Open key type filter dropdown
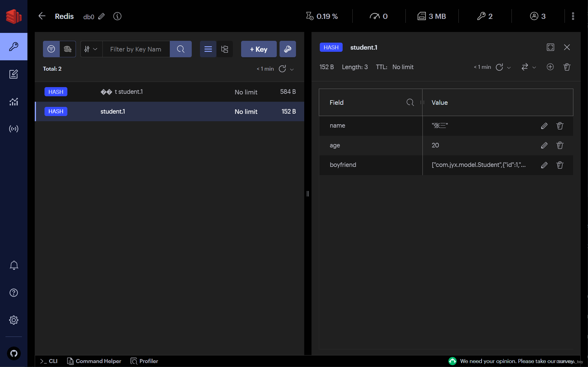588x367 pixels. pyautogui.click(x=91, y=49)
